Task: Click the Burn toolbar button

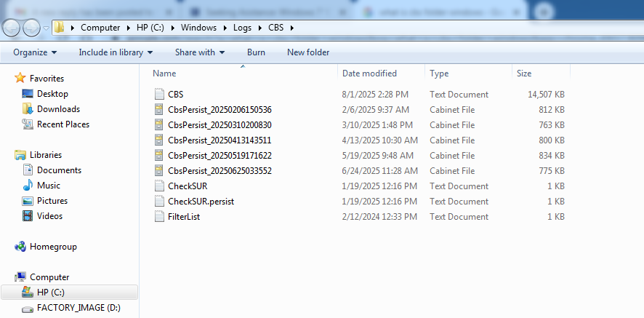Action: coord(256,52)
